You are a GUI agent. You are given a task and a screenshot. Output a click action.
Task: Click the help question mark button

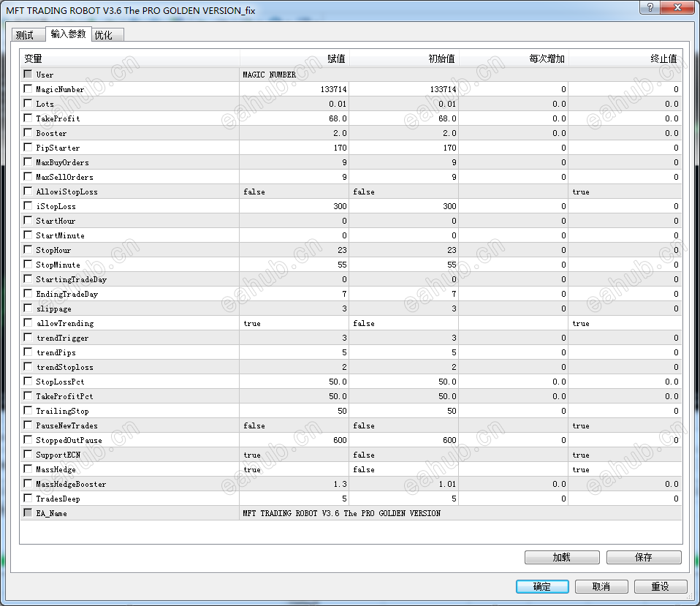650,7
